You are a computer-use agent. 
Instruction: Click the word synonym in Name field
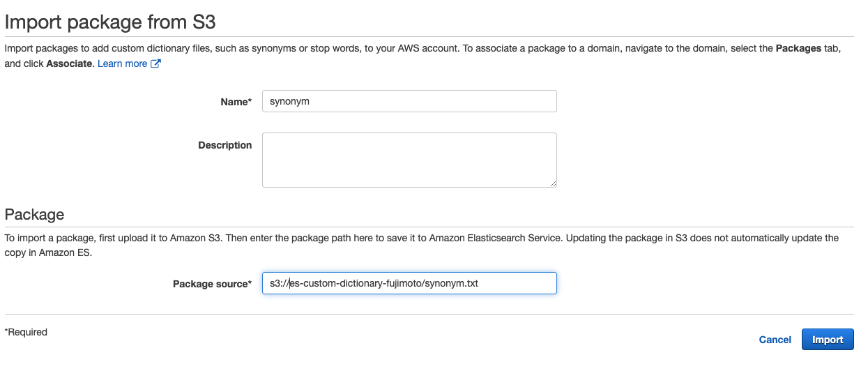click(x=289, y=102)
